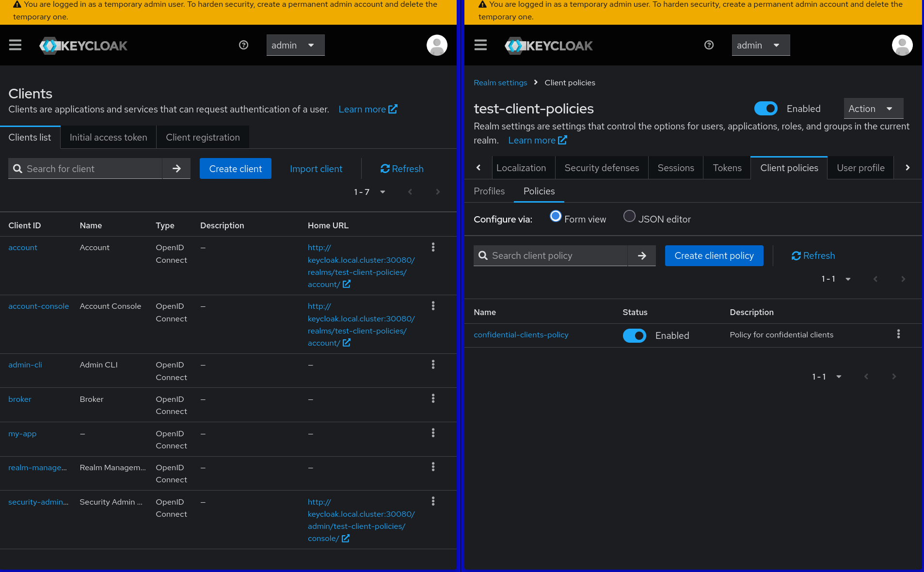Screen dimensions: 924x572
Task: Switch to Clients list tab
Action: (x=30, y=137)
